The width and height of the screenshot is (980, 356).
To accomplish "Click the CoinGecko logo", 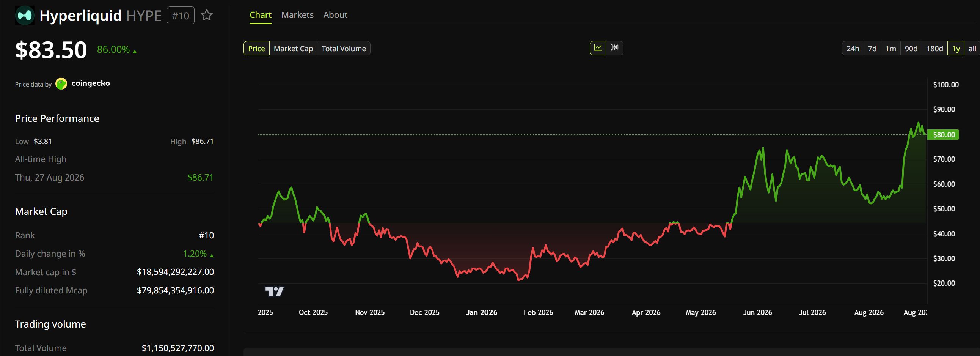I will (x=61, y=84).
